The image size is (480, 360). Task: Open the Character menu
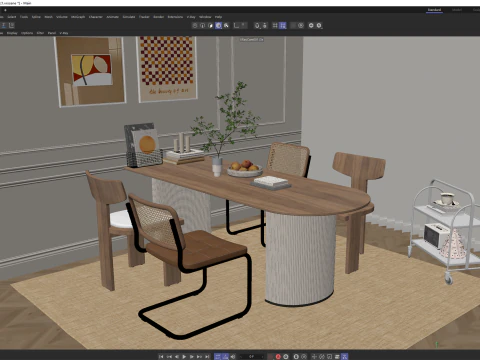(96, 17)
